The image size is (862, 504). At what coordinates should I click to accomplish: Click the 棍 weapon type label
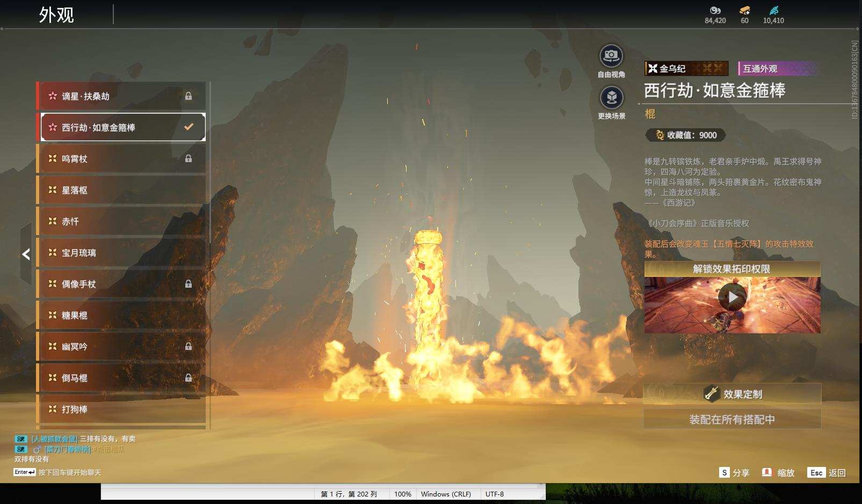pyautogui.click(x=650, y=114)
